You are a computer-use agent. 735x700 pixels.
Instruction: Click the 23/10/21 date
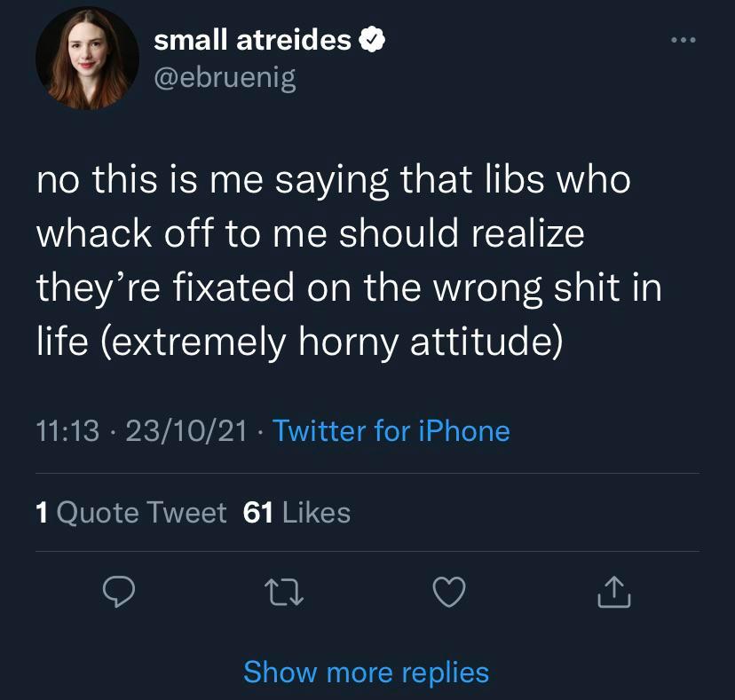pyautogui.click(x=186, y=431)
